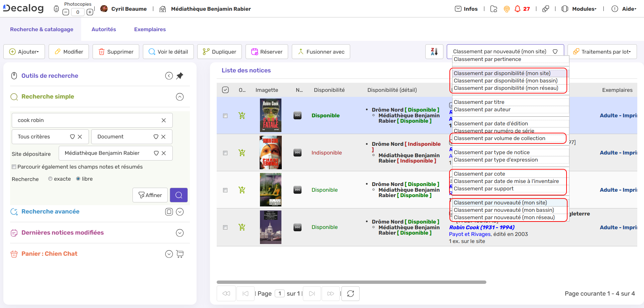Expand Dernières notices modifiées
Screen dimensions: 644x308
[x=180, y=233]
